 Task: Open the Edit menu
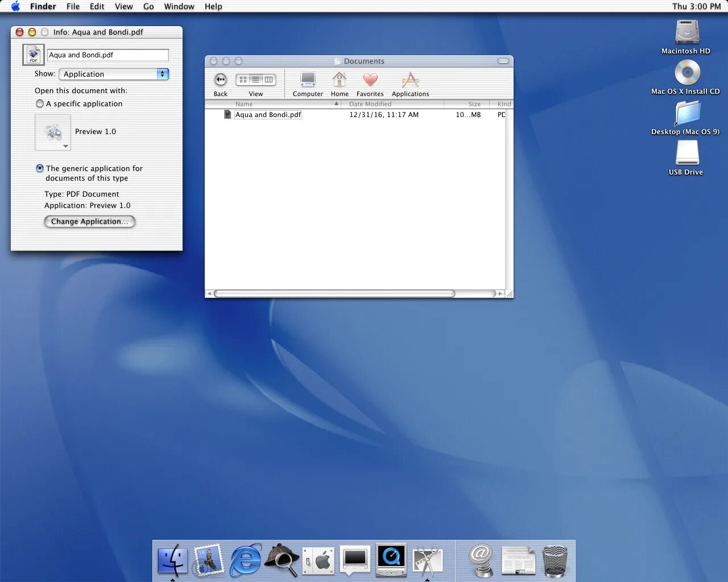(97, 6)
